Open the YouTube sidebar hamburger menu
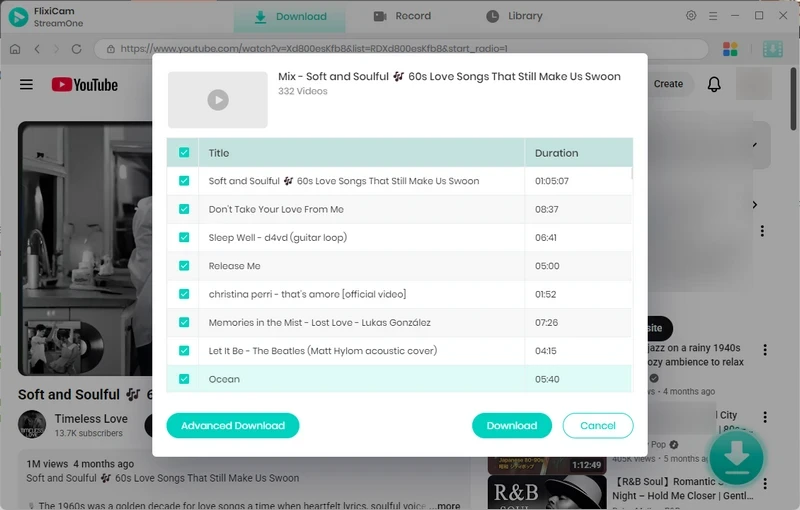800x510 pixels. [27, 84]
